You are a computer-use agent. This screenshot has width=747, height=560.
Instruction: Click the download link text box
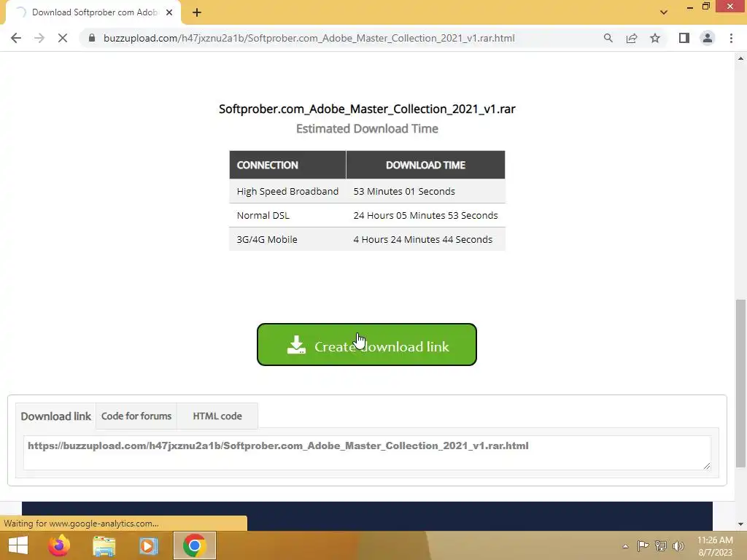[x=367, y=453]
